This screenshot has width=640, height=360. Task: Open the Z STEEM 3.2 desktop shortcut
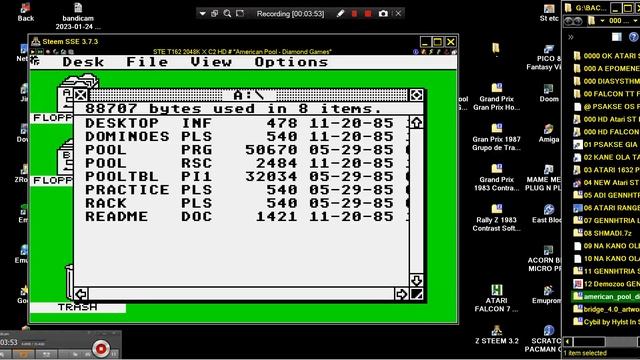pos(496,335)
